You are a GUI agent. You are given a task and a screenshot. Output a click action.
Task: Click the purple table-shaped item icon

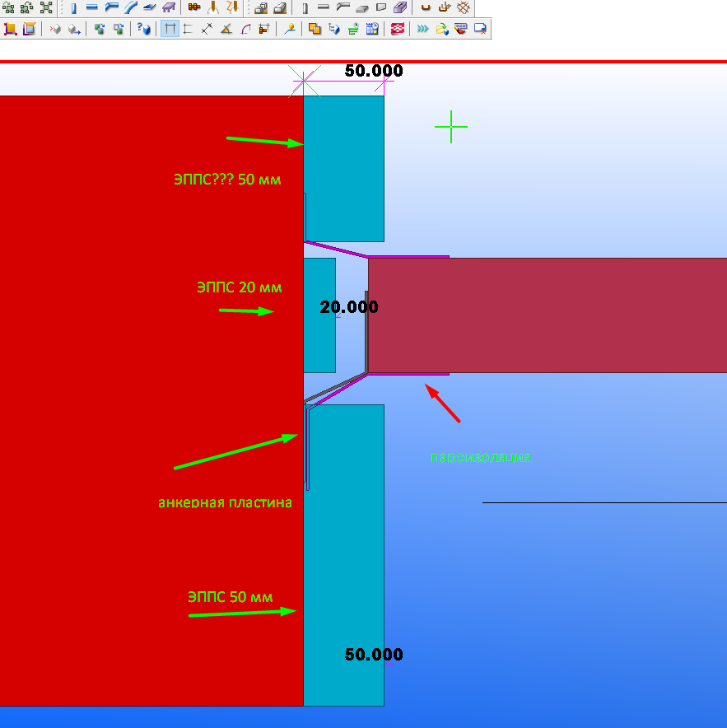(169, 7)
